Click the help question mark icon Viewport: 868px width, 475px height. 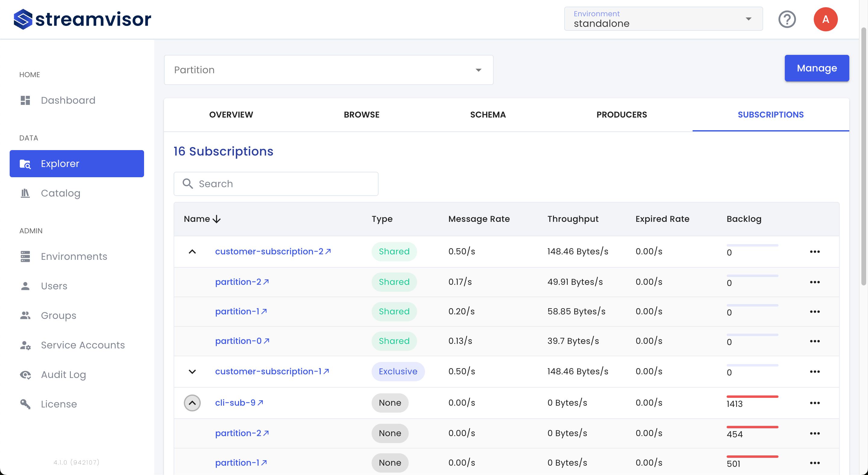(787, 19)
